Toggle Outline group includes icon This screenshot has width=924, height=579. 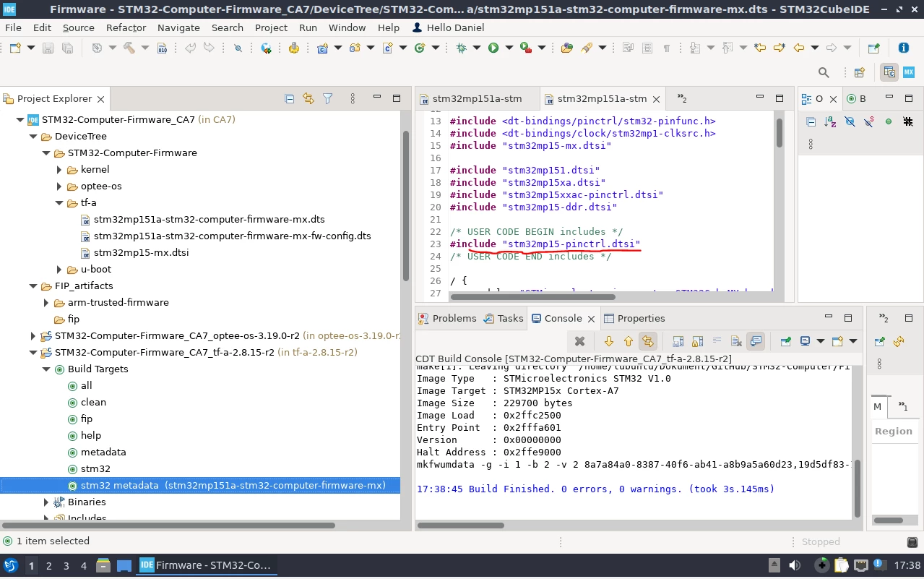908,121
